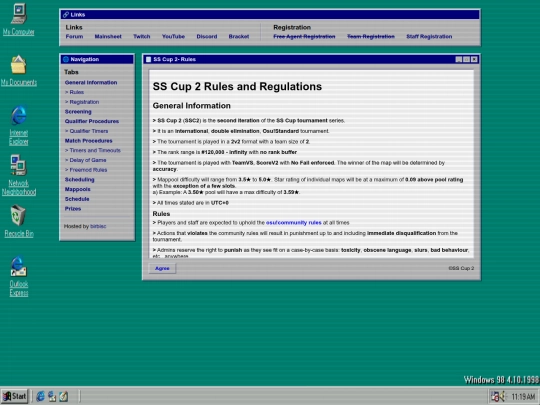Click the document icon in the SS Cup 2 - Rules title bar

[148, 59]
